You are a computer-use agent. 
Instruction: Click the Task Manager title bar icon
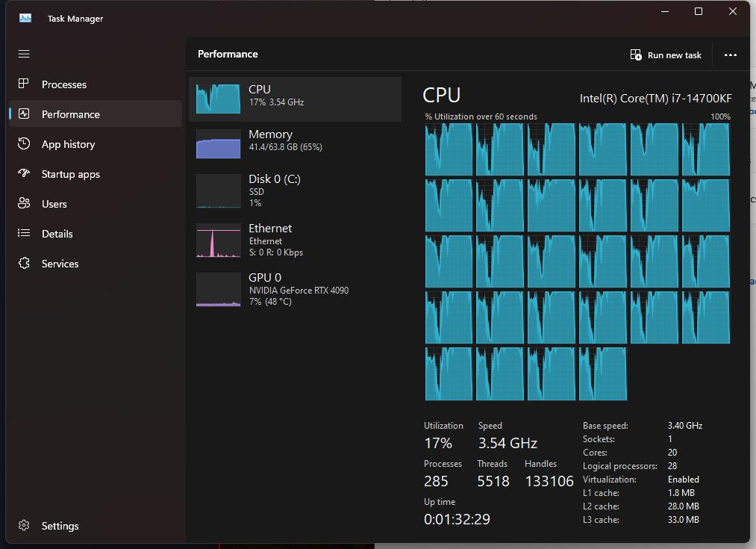[x=25, y=18]
